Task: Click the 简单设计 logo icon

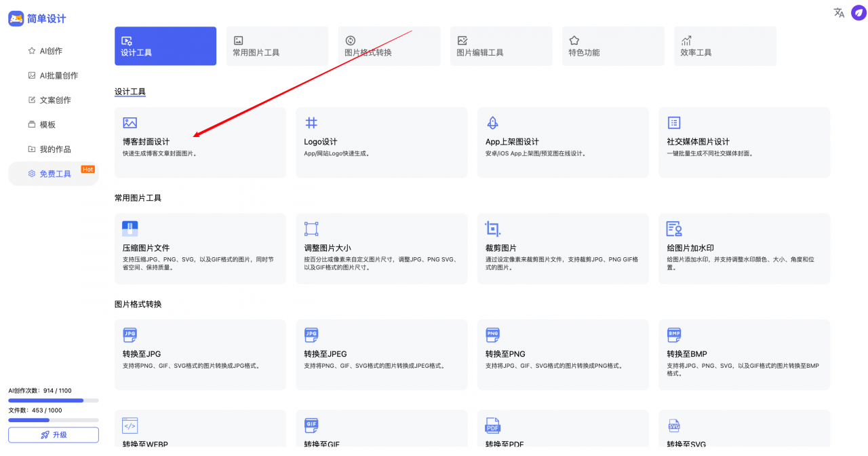Action: pos(16,18)
